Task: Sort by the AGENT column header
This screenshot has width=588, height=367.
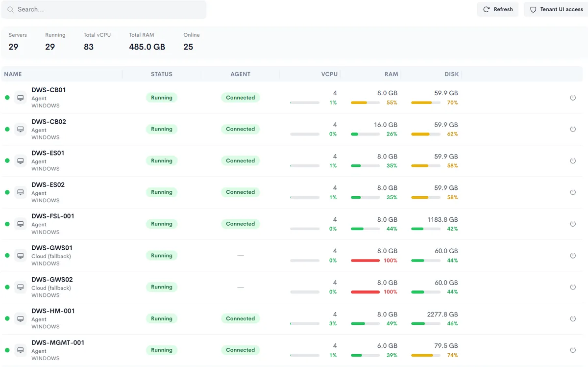Action: pyautogui.click(x=241, y=74)
